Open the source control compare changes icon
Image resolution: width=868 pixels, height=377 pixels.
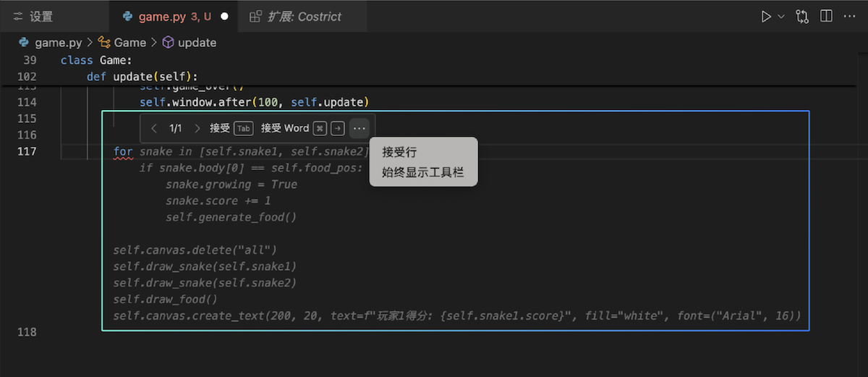click(x=802, y=16)
